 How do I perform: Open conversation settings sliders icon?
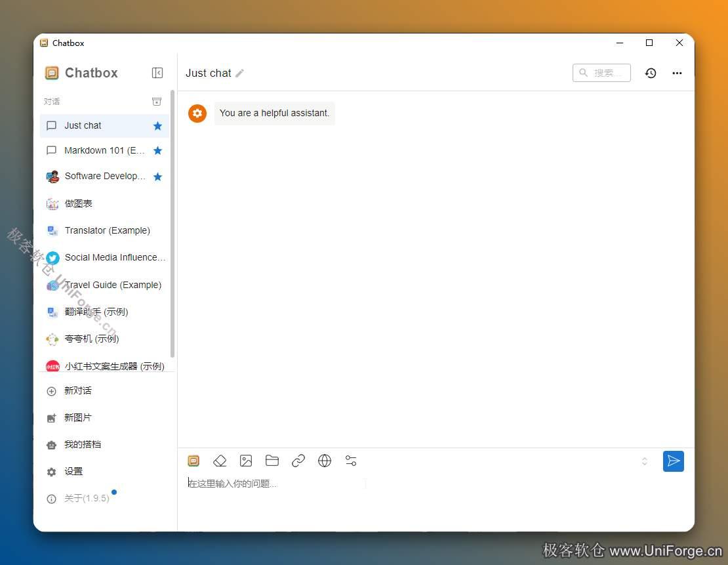351,461
